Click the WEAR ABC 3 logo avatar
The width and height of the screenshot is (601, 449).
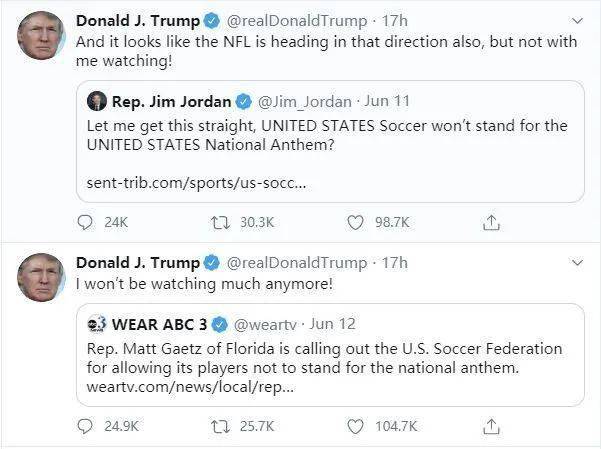pos(97,324)
